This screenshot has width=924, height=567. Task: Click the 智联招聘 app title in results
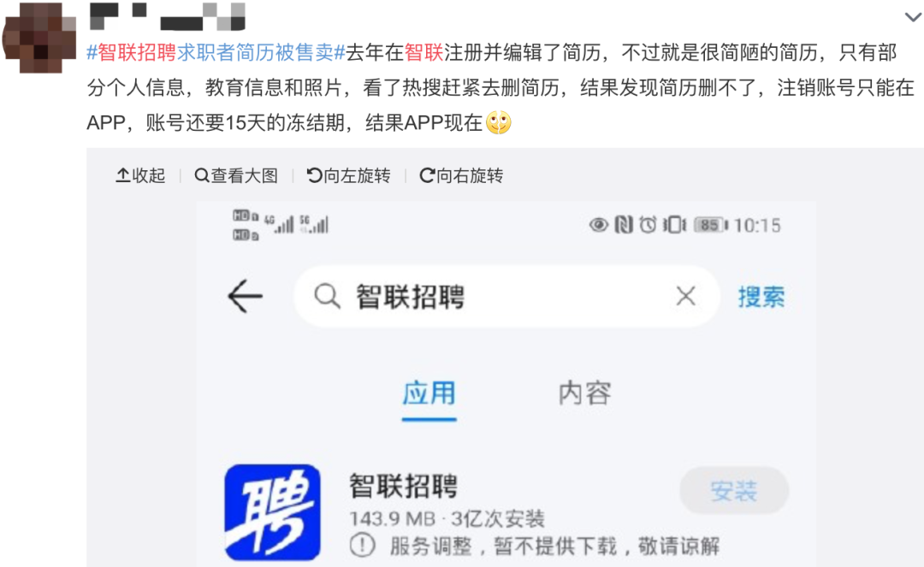pyautogui.click(x=404, y=487)
